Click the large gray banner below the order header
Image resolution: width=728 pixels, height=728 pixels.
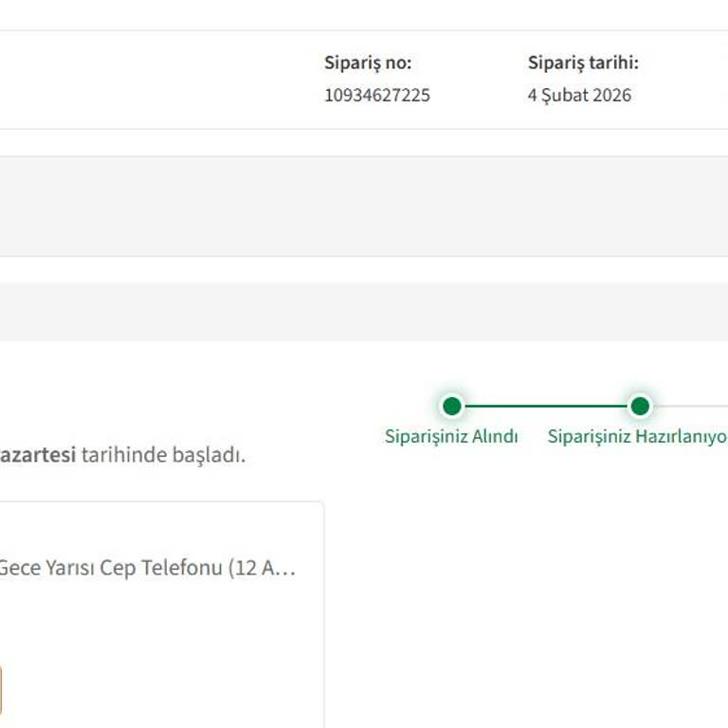click(364, 206)
